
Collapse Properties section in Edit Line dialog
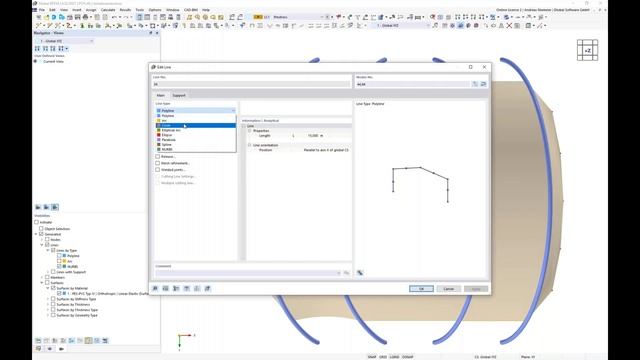coord(249,131)
